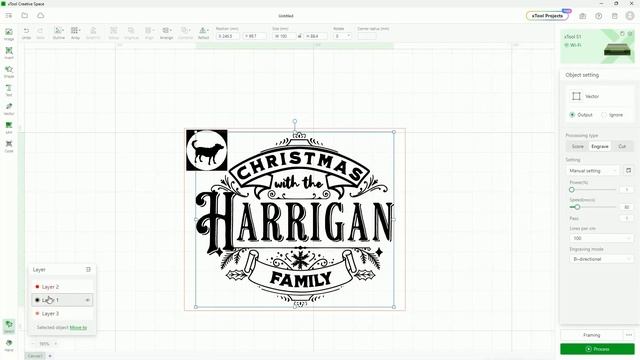Click the zoom in plus button
The width and height of the screenshot is (640, 360).
tap(56, 344)
